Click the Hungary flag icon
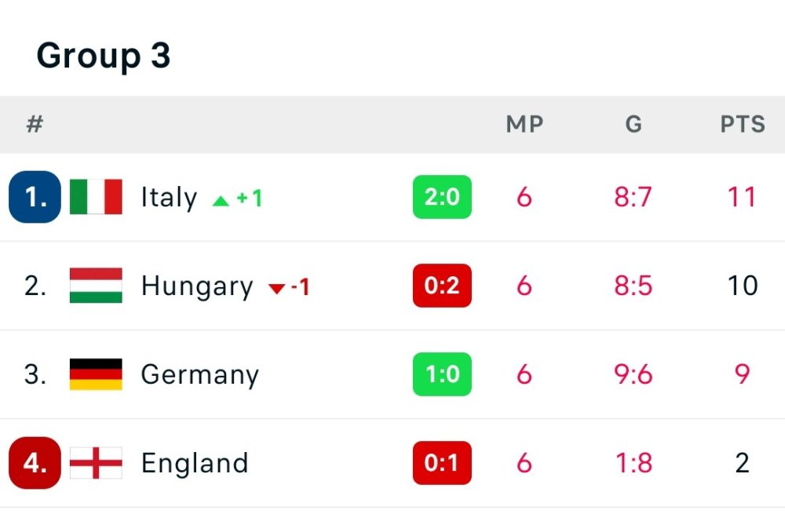785x532 pixels. click(96, 286)
